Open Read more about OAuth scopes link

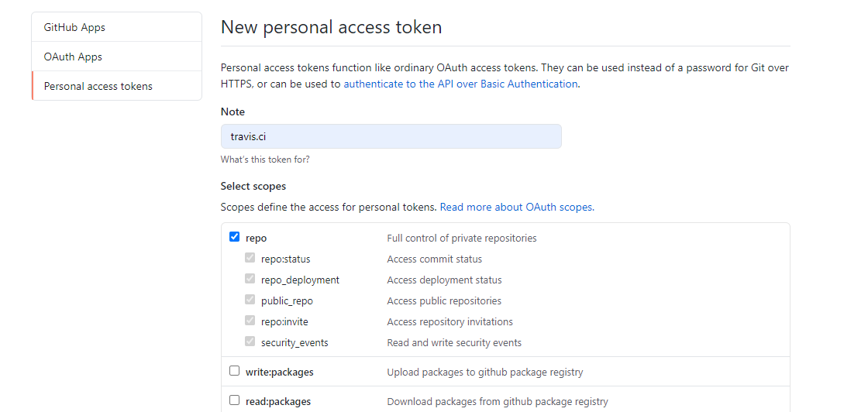click(517, 207)
